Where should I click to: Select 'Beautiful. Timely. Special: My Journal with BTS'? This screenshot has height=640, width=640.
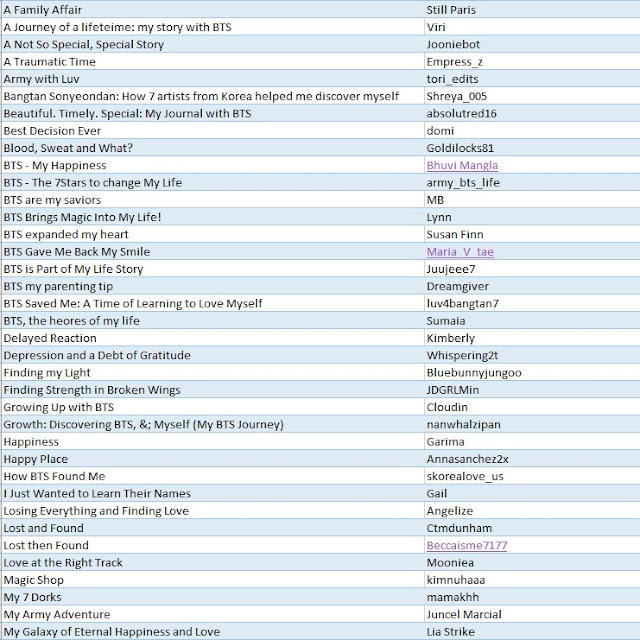[213, 113]
